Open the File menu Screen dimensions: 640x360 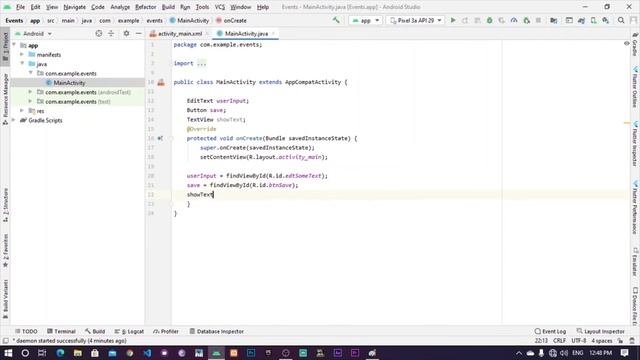[x=20, y=7]
